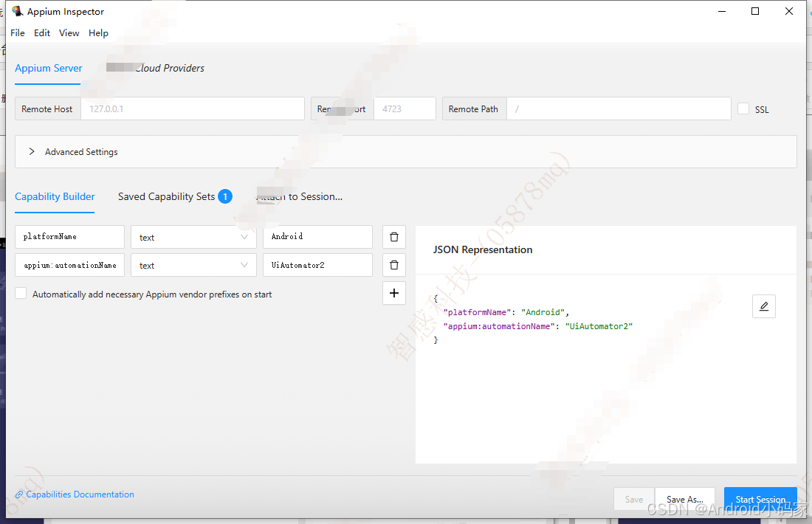This screenshot has width=812, height=524.
Task: Enable the SSL checkbox
Action: click(743, 108)
